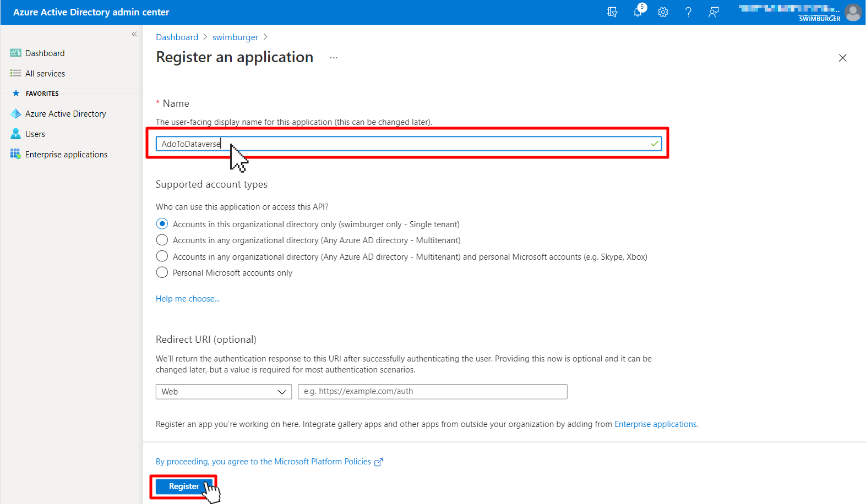Open the help question mark icon
Viewport: 866px width, 504px height.
[x=688, y=12]
